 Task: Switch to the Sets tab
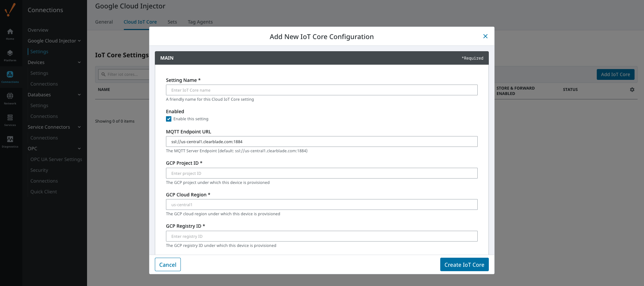pos(172,22)
